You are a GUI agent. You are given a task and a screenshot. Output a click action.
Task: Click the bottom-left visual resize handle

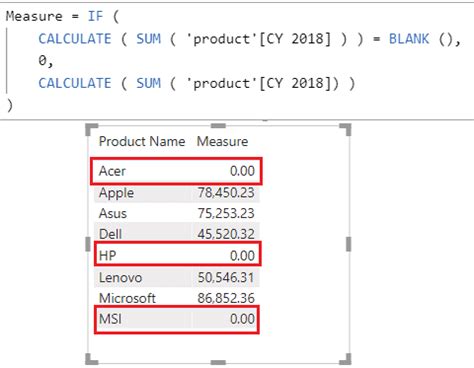92,359
